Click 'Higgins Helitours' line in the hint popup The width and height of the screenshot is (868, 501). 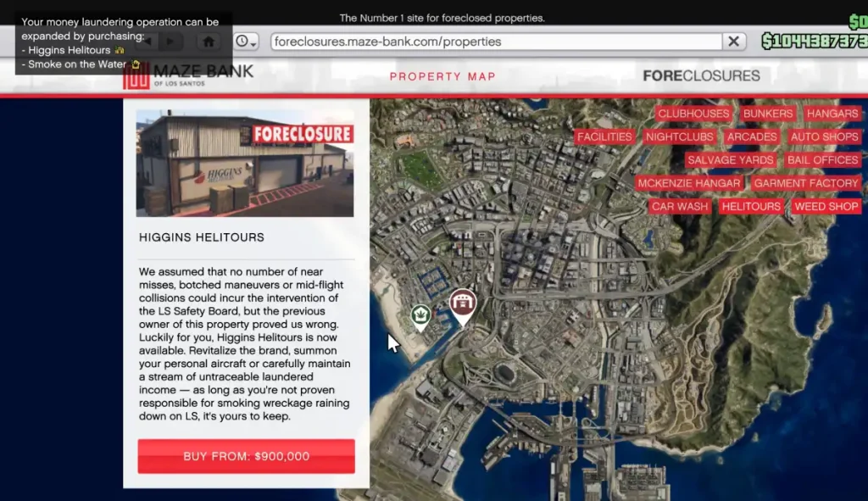click(x=73, y=50)
